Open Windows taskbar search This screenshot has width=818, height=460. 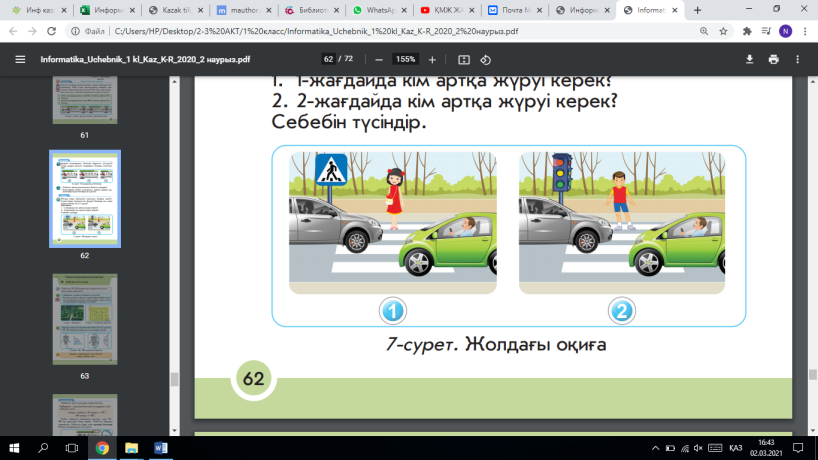tap(43, 448)
